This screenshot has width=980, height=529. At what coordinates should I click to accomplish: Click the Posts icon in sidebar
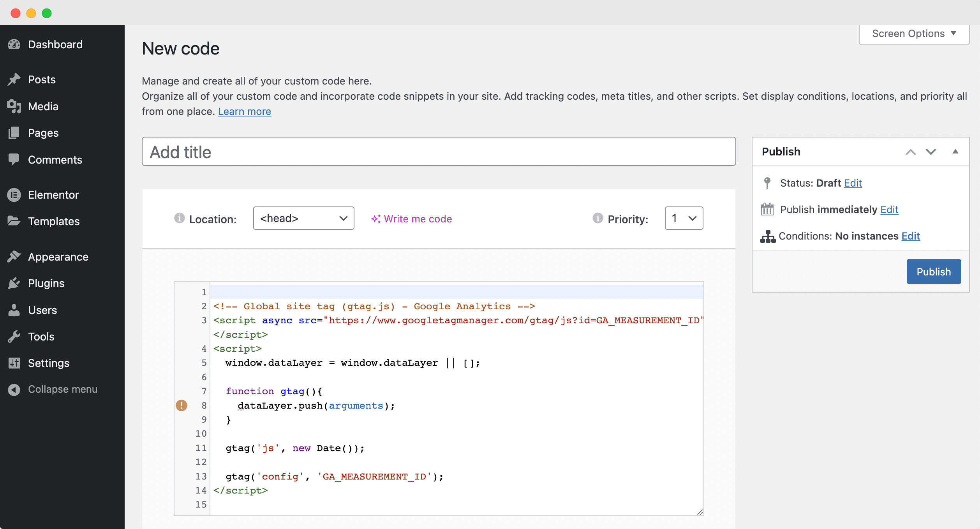[14, 79]
